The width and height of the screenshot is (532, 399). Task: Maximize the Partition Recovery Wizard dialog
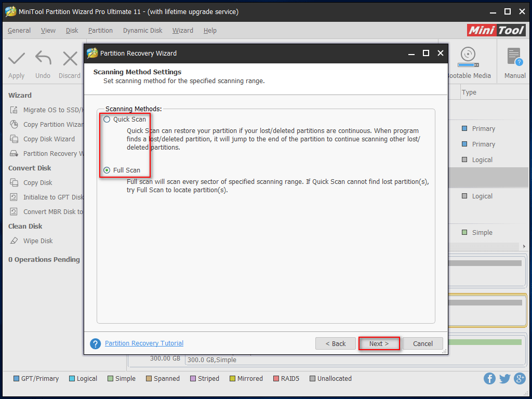pyautogui.click(x=426, y=54)
